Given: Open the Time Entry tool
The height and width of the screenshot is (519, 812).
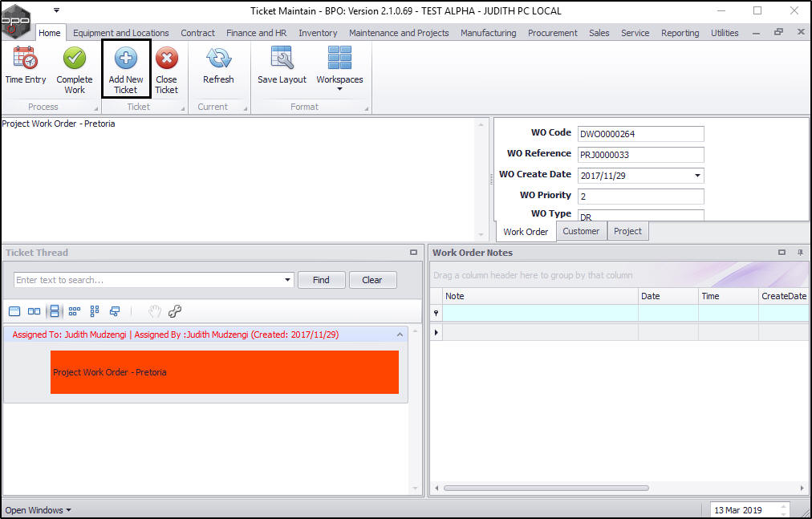Looking at the screenshot, I should pos(26,65).
